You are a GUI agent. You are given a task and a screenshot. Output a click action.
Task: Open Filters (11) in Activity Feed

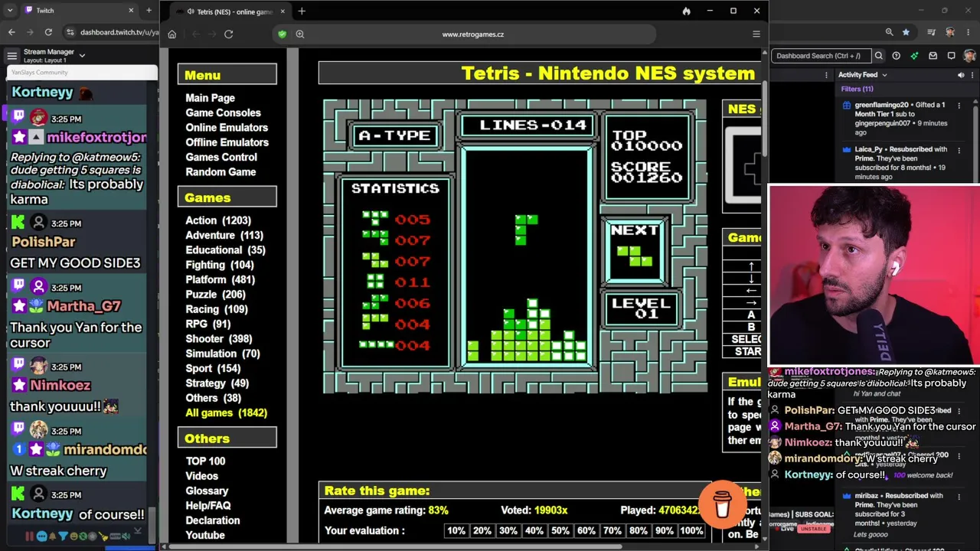click(857, 90)
